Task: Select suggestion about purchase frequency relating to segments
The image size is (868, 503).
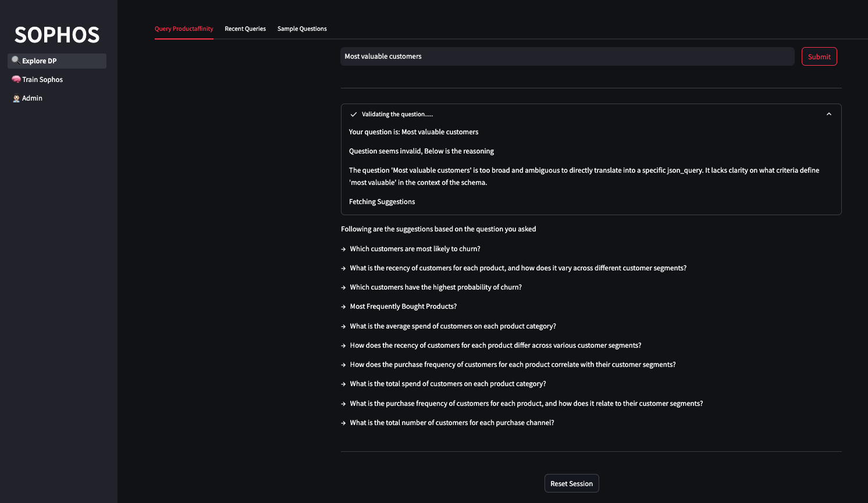Action: pyautogui.click(x=527, y=404)
